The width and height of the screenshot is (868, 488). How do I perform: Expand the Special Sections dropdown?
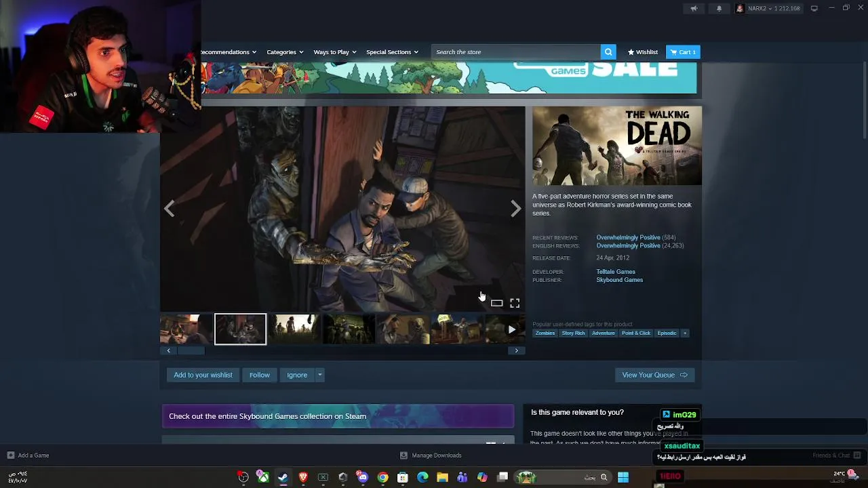point(392,52)
